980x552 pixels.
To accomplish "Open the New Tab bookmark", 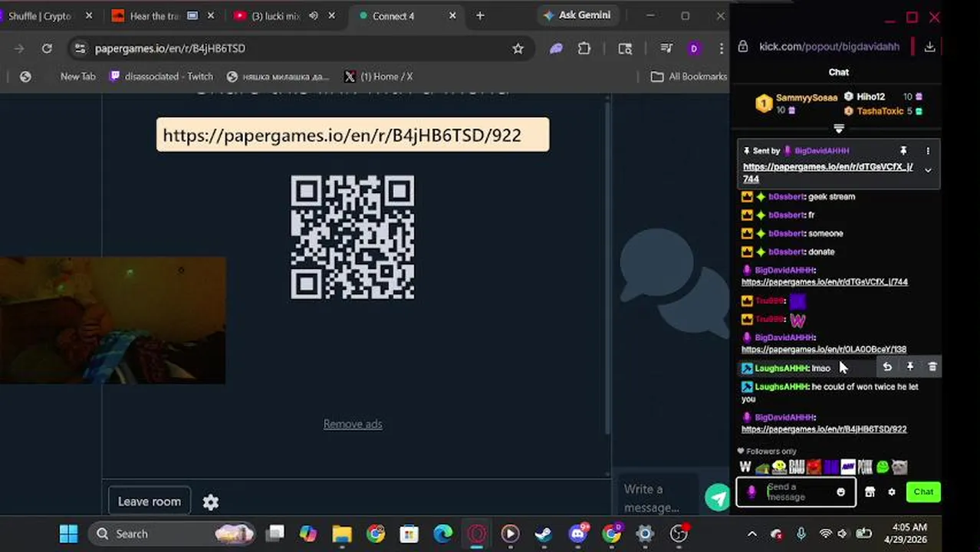I will click(x=77, y=77).
